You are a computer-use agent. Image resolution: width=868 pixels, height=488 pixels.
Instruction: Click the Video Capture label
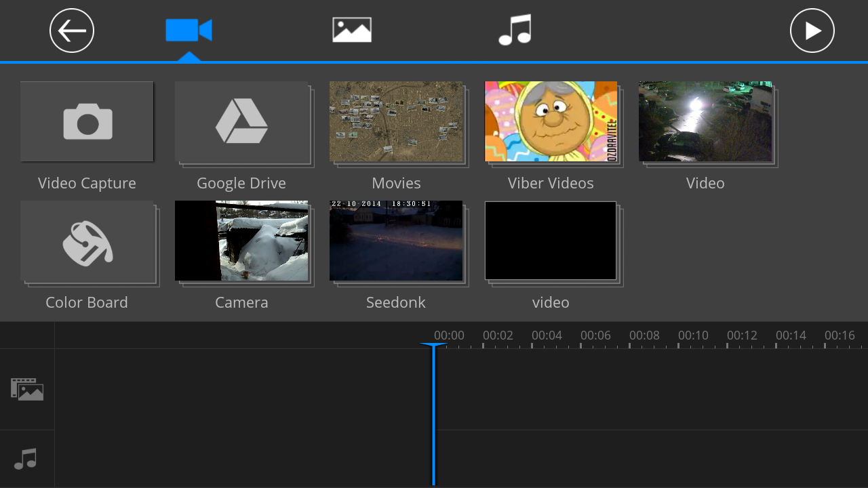(x=87, y=184)
